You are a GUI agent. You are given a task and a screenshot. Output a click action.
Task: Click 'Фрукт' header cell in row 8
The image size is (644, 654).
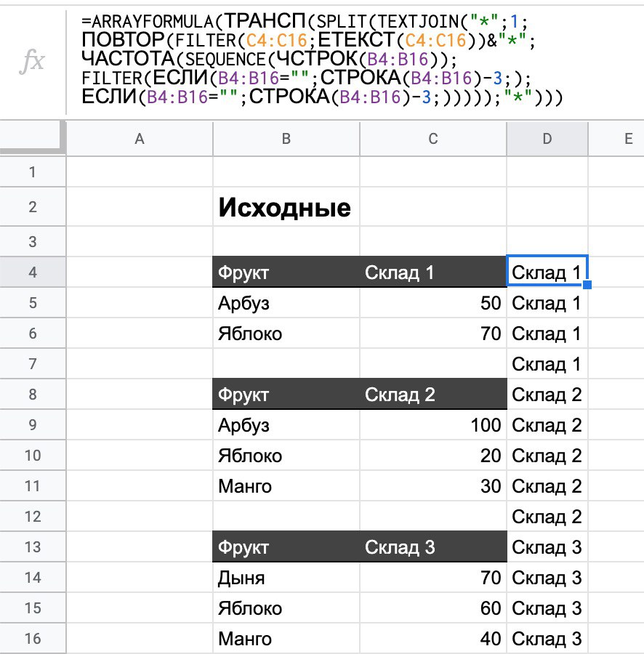[x=286, y=394]
